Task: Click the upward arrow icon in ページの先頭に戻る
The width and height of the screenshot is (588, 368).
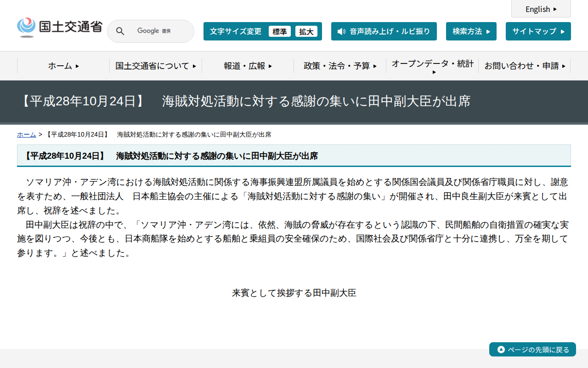Action: (501, 350)
